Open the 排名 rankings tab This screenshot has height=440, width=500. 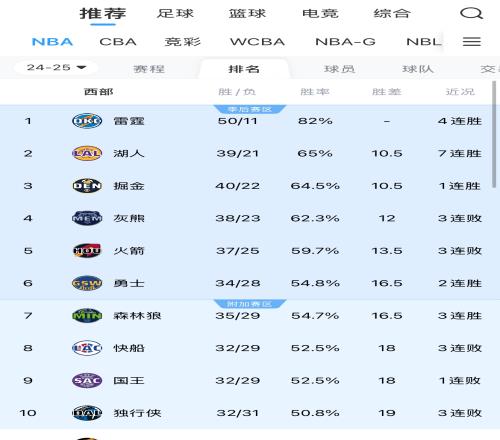coord(244,69)
